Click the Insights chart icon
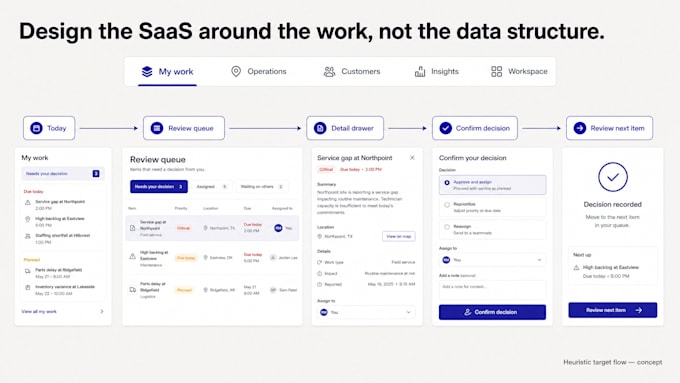 pos(420,72)
